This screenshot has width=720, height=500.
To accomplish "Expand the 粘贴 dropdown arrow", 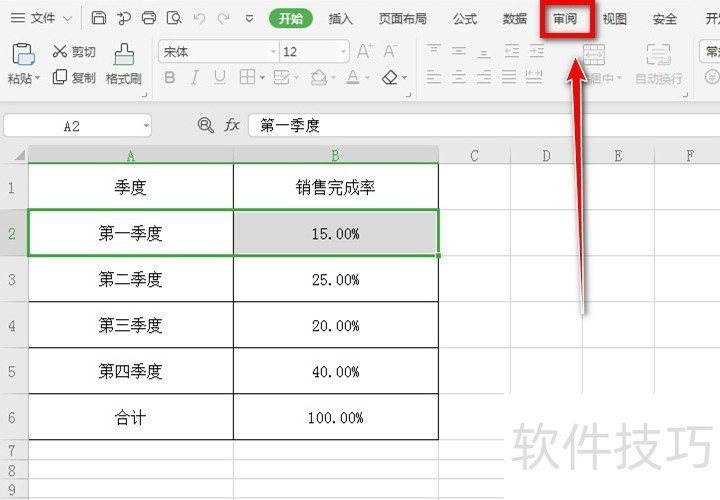I will click(x=37, y=79).
